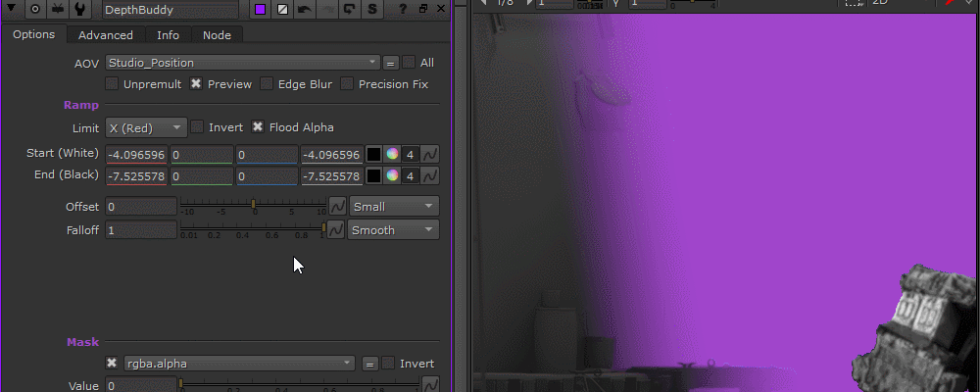Click the revert changes icon
The width and height of the screenshot is (980, 392).
[x=350, y=9]
